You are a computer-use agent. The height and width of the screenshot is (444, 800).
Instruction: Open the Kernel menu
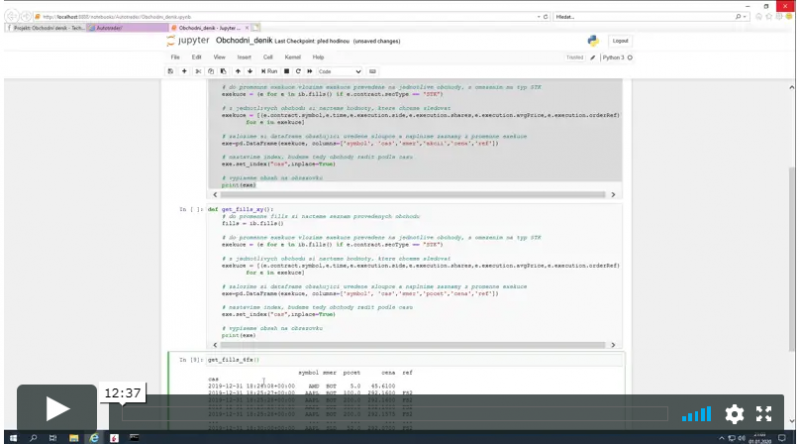click(x=292, y=57)
